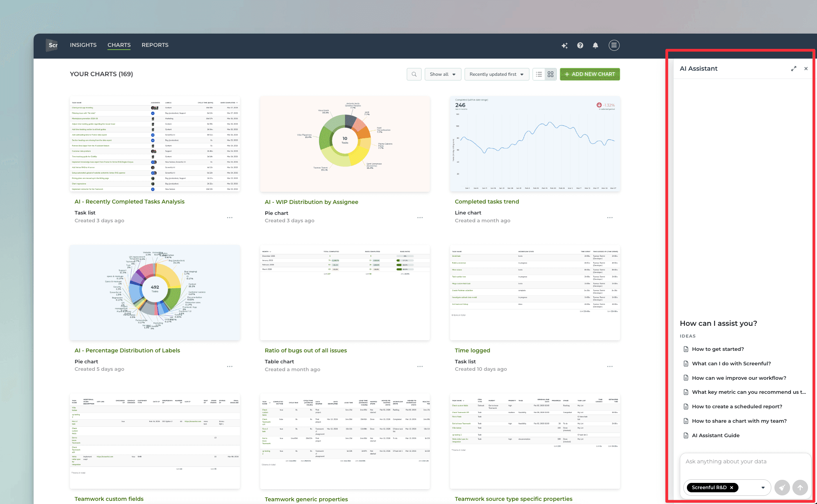Open options menu for Completed tasks trend
Screen dimensions: 817x504
point(610,218)
